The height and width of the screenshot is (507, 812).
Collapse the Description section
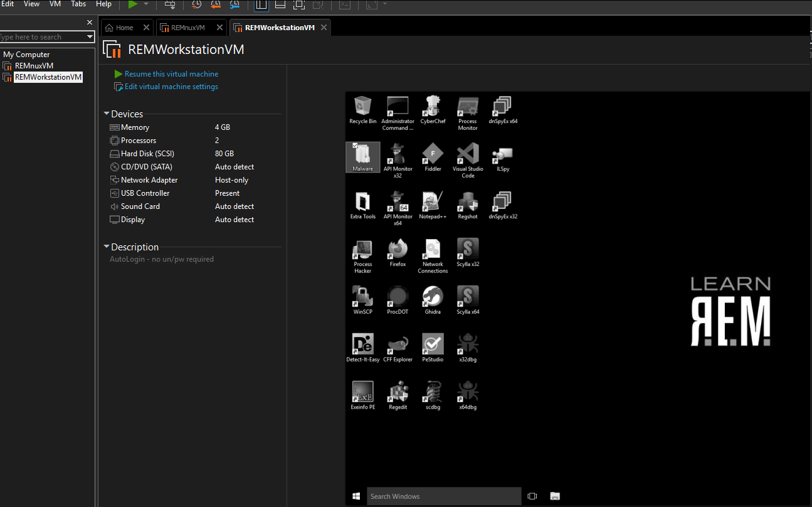[x=107, y=247]
